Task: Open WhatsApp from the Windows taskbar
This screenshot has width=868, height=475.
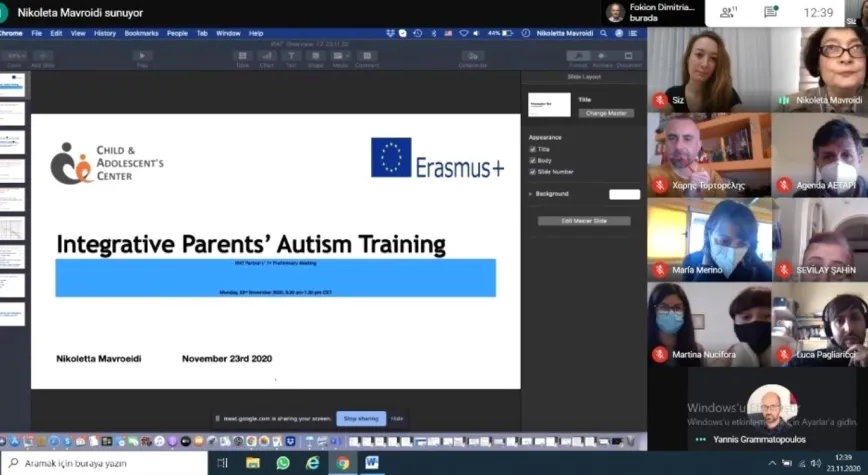Action: pos(283,463)
